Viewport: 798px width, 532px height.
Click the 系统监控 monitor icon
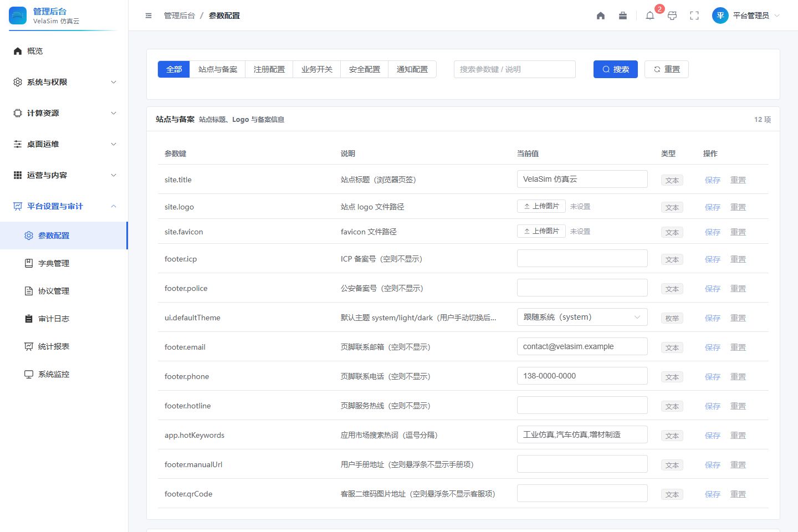(x=29, y=374)
